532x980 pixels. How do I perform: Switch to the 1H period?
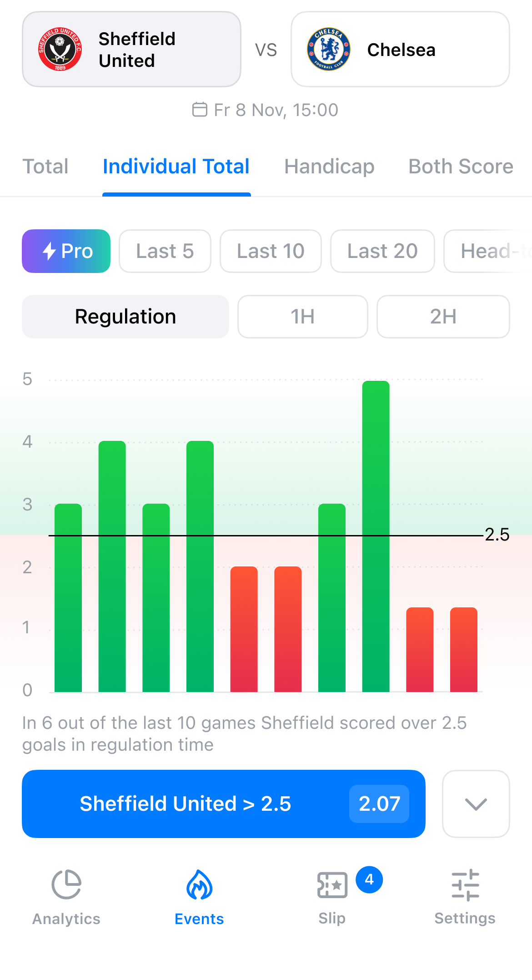303,317
